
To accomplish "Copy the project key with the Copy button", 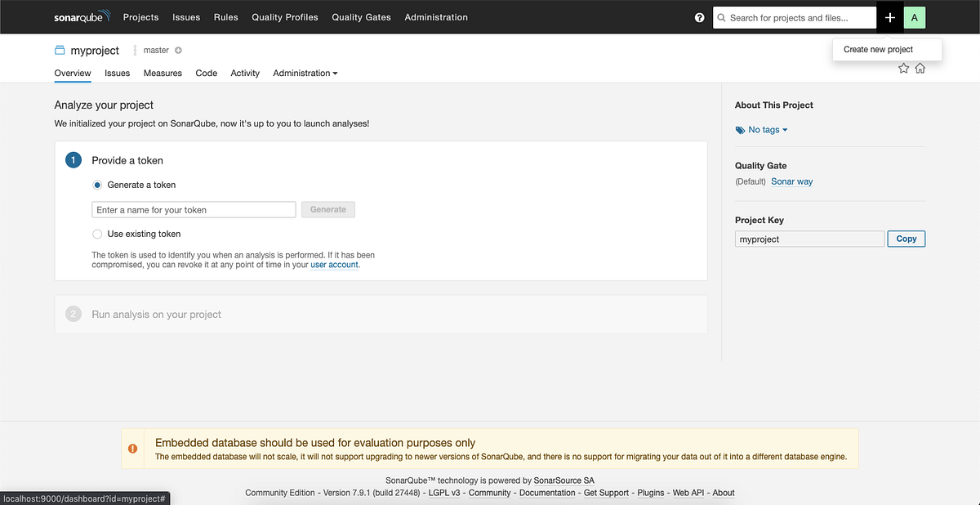I will click(906, 239).
